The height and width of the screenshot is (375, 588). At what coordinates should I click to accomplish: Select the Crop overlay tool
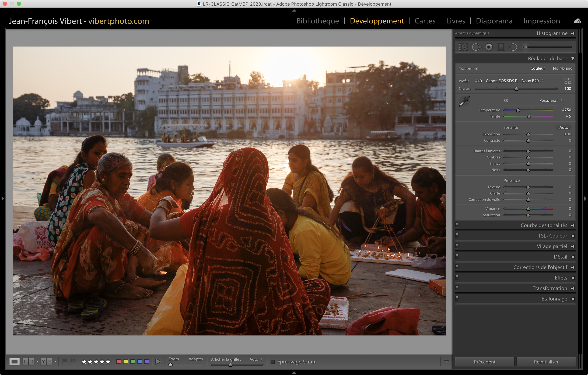[x=463, y=47]
